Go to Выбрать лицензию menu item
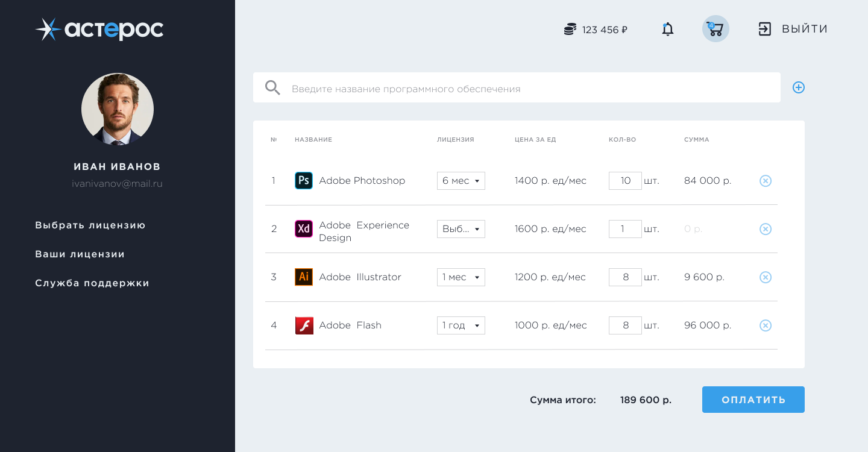The image size is (868, 452). [90, 225]
